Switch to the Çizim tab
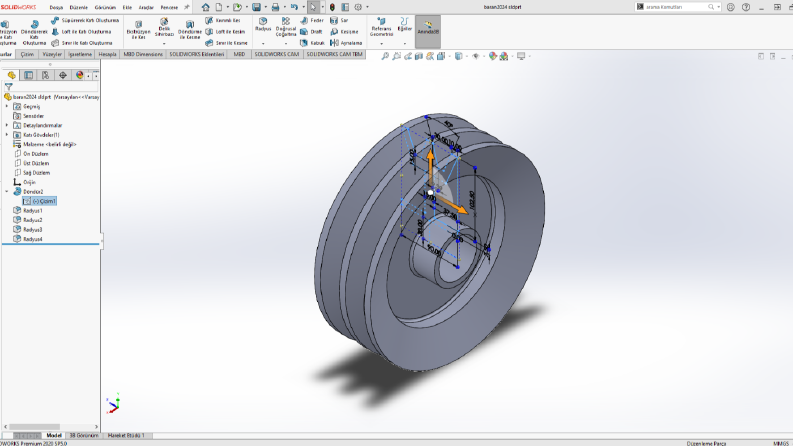The height and width of the screenshot is (446, 793). coord(27,54)
